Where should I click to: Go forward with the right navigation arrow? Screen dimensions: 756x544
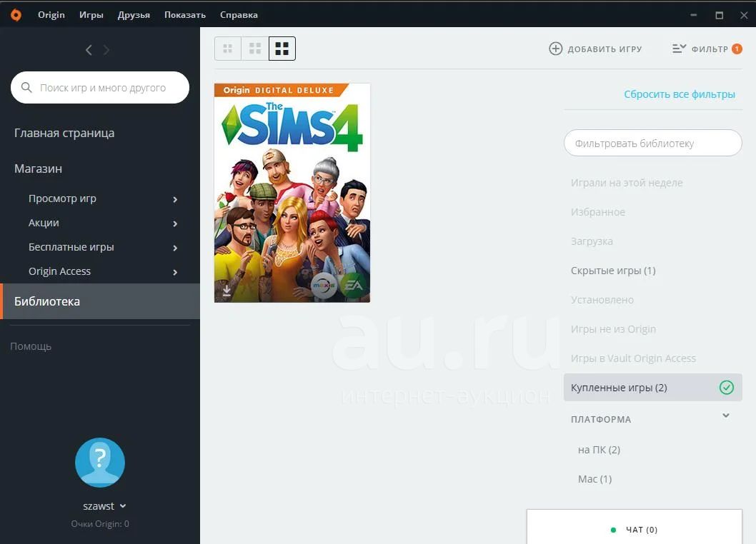106,50
